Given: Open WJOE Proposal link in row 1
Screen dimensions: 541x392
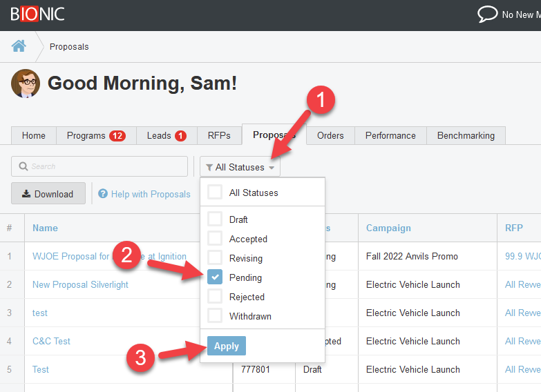Looking at the screenshot, I should [109, 256].
